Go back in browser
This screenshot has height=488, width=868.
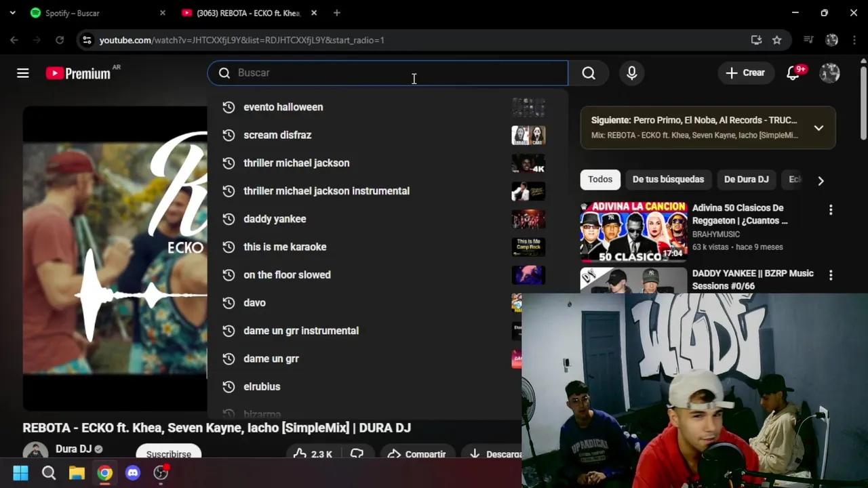pyautogui.click(x=14, y=40)
